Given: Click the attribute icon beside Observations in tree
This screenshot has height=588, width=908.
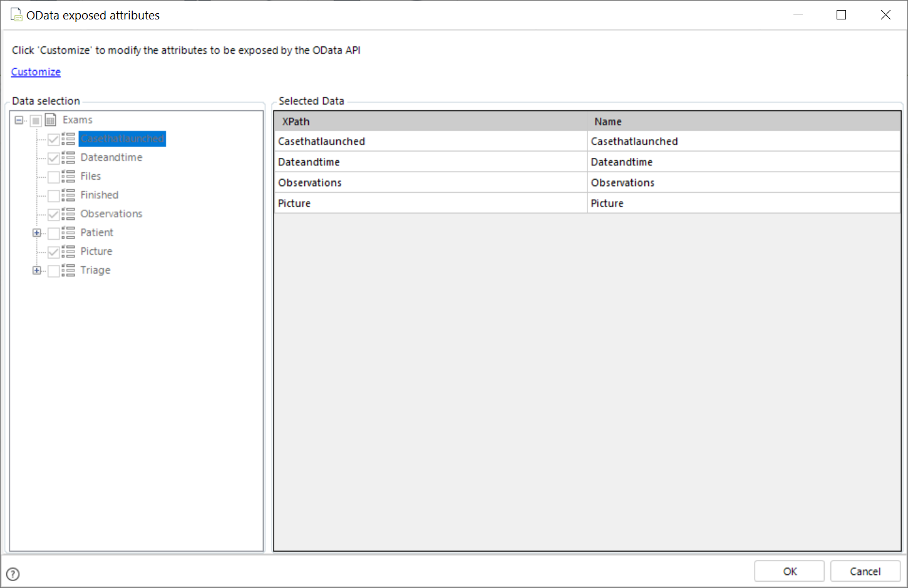Looking at the screenshot, I should click(68, 214).
